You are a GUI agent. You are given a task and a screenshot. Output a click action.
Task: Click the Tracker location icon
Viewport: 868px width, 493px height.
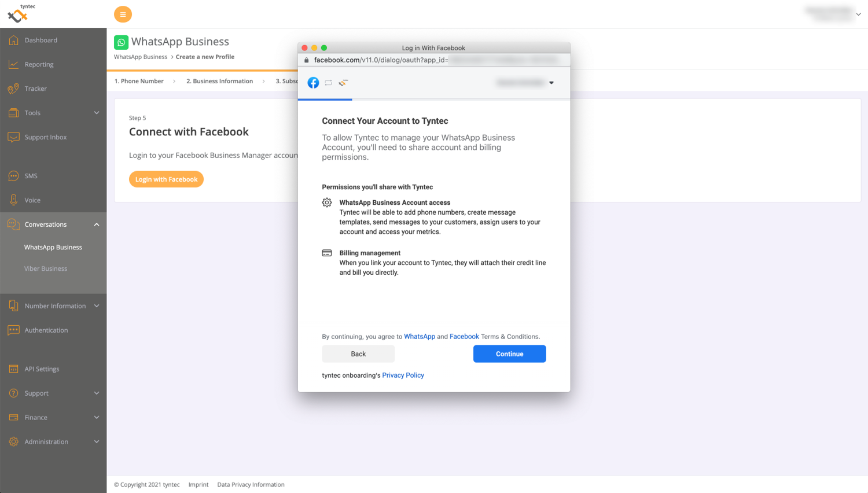(13, 89)
